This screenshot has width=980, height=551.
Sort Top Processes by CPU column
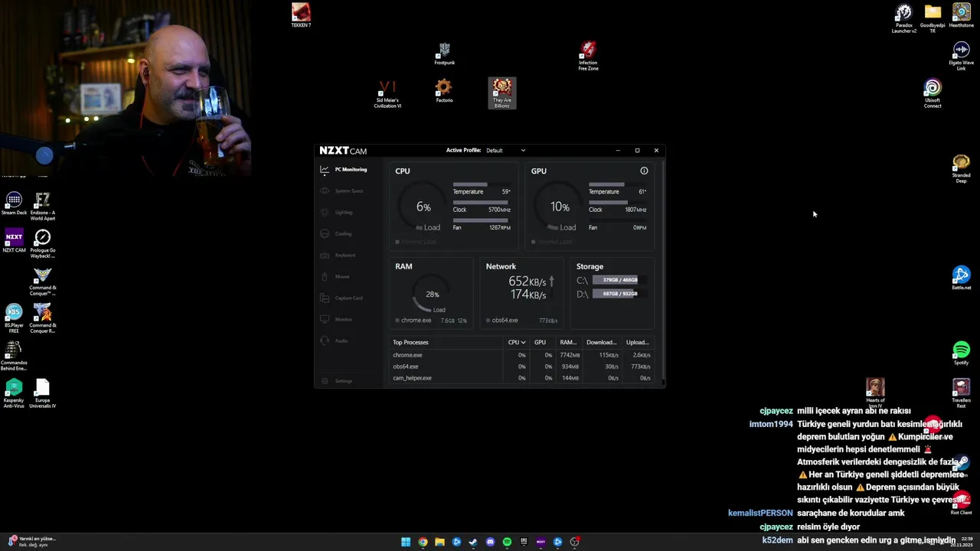click(x=517, y=343)
